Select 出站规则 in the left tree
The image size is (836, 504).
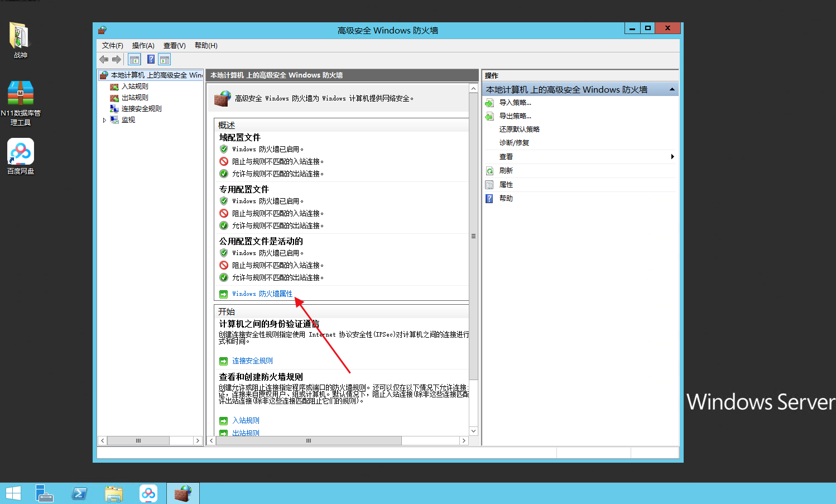(x=134, y=98)
